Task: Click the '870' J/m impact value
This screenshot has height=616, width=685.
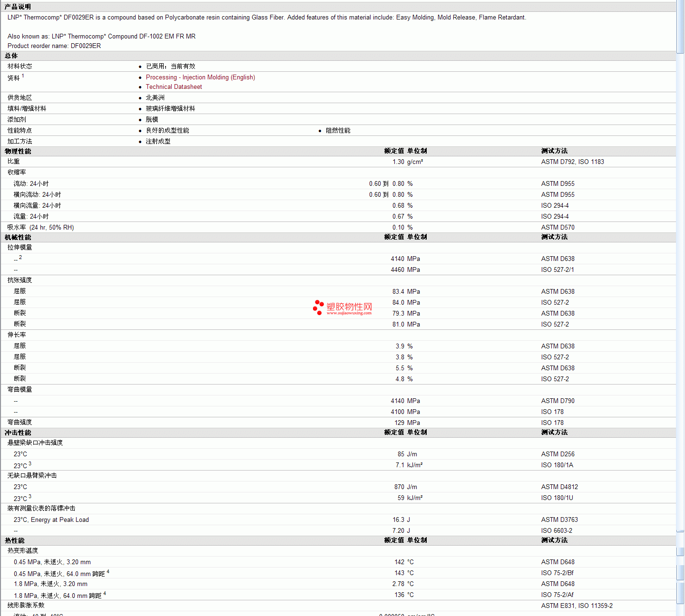Action: [399, 487]
